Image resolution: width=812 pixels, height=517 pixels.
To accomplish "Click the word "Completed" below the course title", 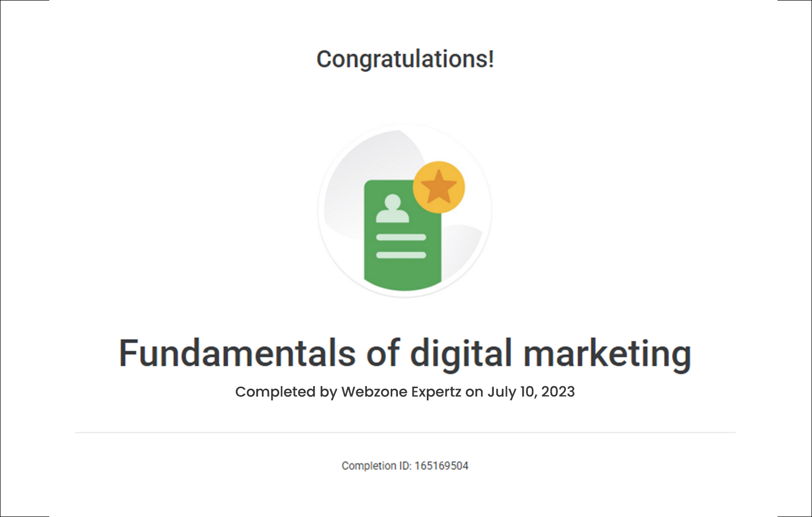I will tap(275, 392).
